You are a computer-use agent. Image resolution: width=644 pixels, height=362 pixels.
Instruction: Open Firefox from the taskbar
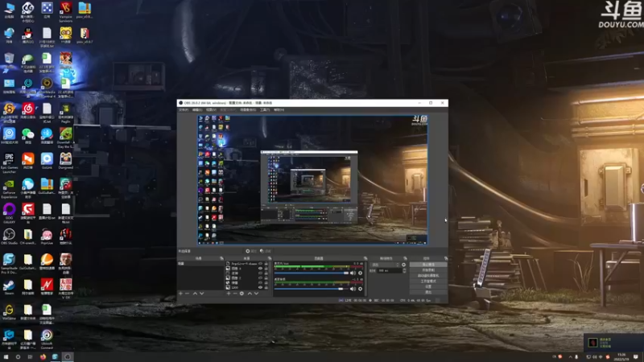point(43,357)
